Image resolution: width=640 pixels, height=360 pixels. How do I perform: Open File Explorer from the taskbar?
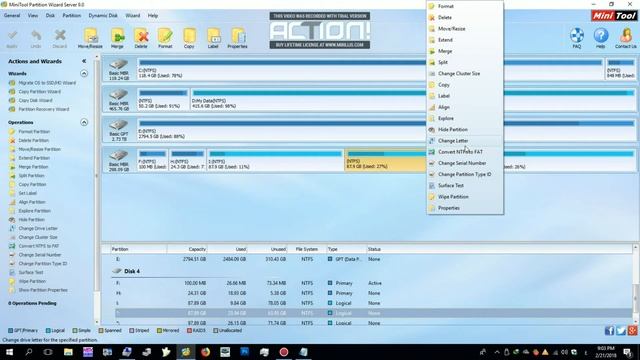tap(68, 352)
